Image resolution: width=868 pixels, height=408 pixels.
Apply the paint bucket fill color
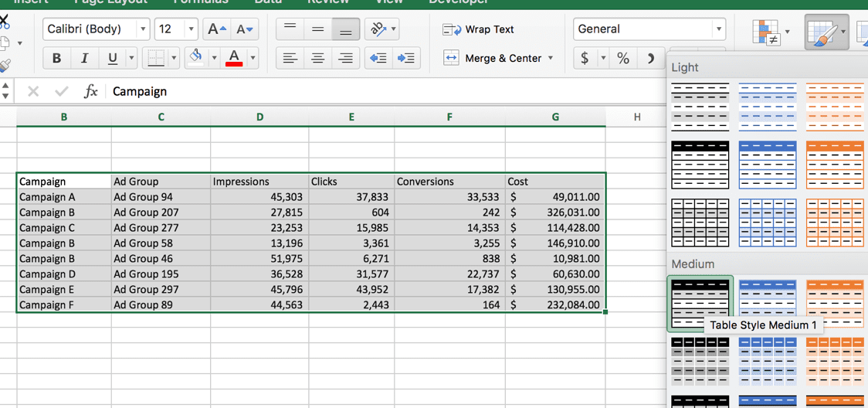tap(195, 58)
